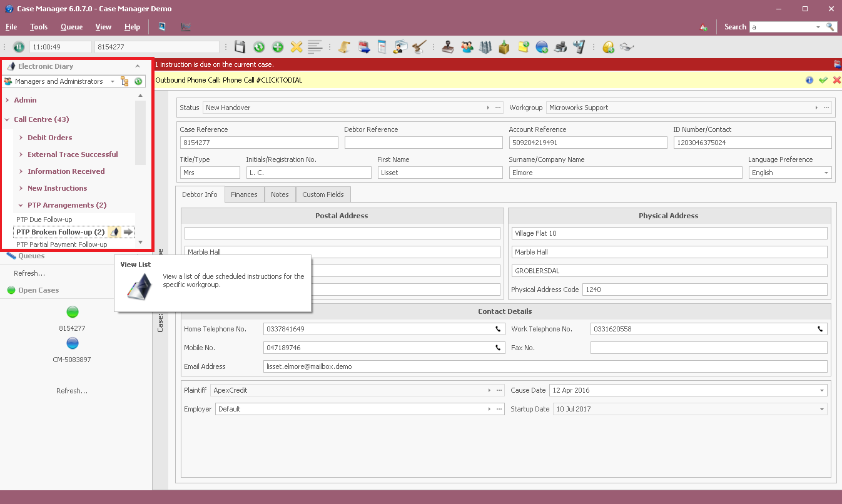Collapse PTP Arrangements (2) node

(x=21, y=205)
